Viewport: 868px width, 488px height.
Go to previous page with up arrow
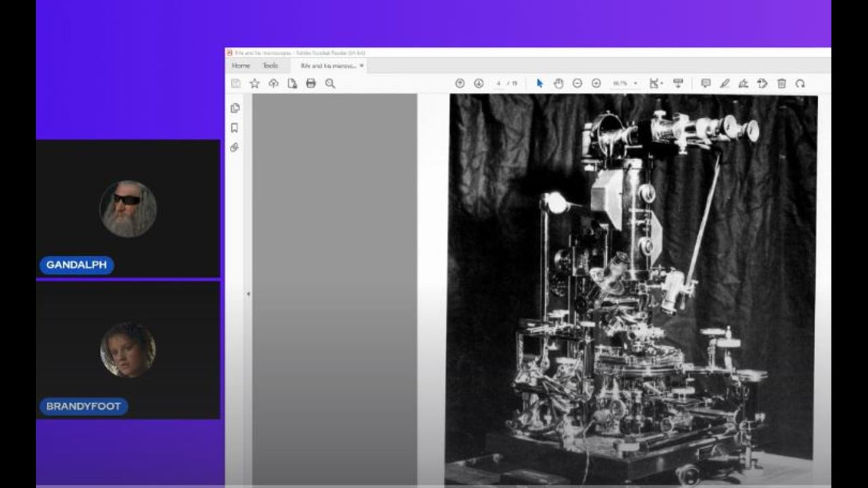pyautogui.click(x=460, y=83)
